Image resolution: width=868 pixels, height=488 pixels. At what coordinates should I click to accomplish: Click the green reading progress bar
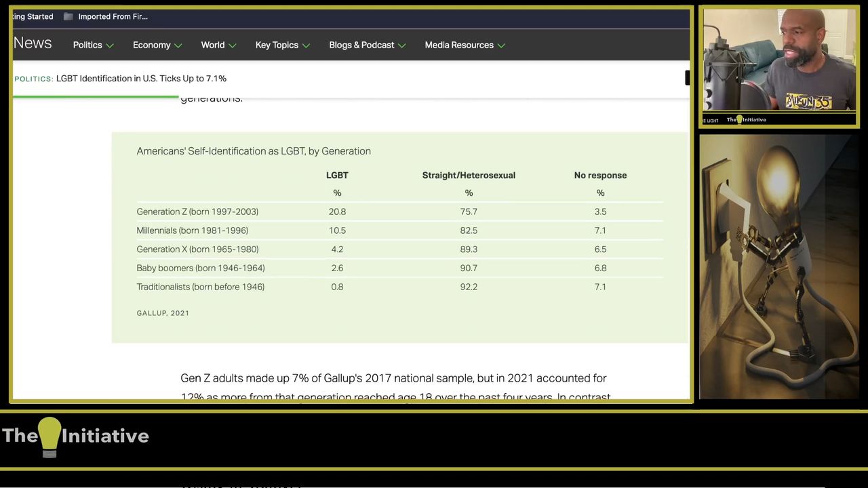pos(95,97)
